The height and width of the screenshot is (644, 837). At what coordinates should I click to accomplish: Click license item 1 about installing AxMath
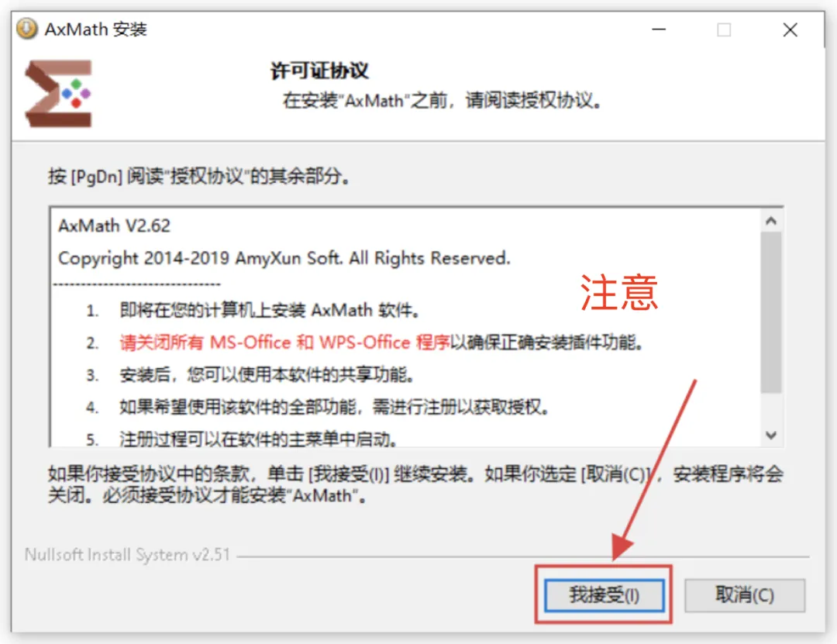tap(253, 310)
